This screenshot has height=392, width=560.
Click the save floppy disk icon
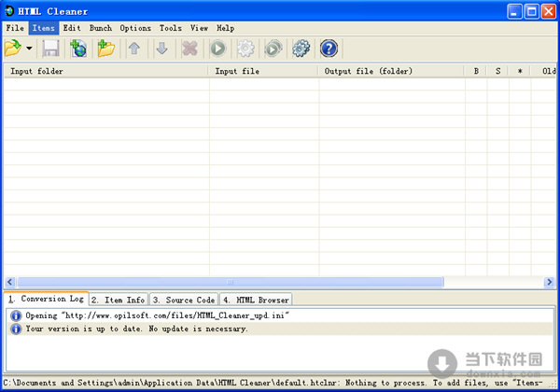point(51,49)
